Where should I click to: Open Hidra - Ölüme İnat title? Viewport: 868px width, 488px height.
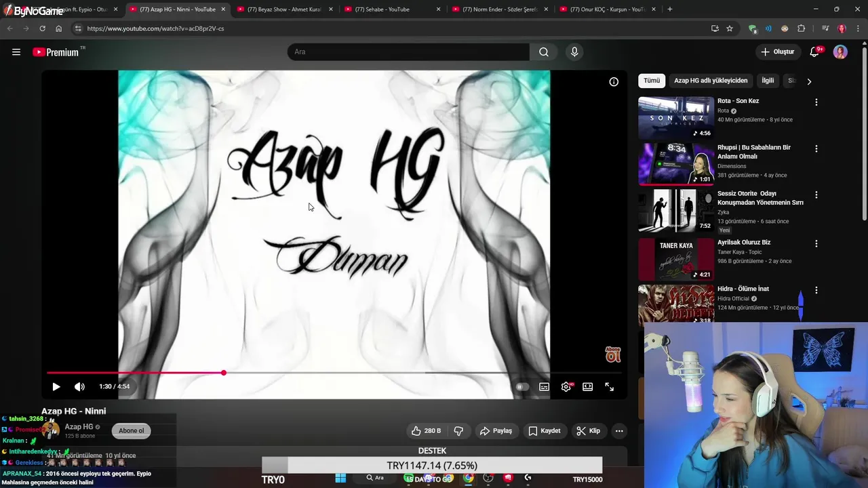[743, 289]
